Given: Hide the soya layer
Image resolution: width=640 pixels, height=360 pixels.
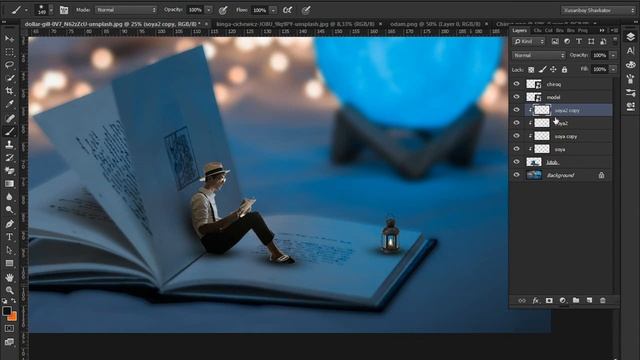Looking at the screenshot, I should point(516,149).
